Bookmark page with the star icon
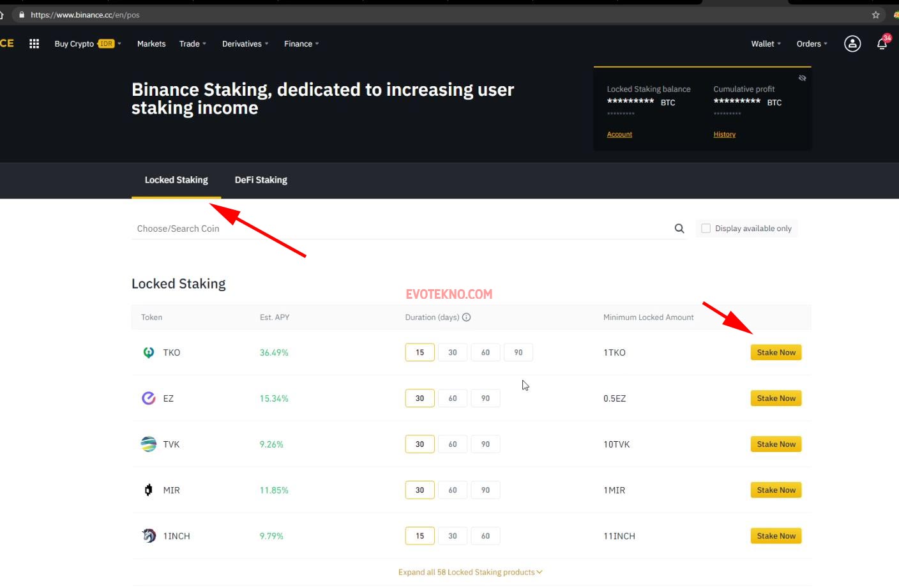 pos(876,15)
